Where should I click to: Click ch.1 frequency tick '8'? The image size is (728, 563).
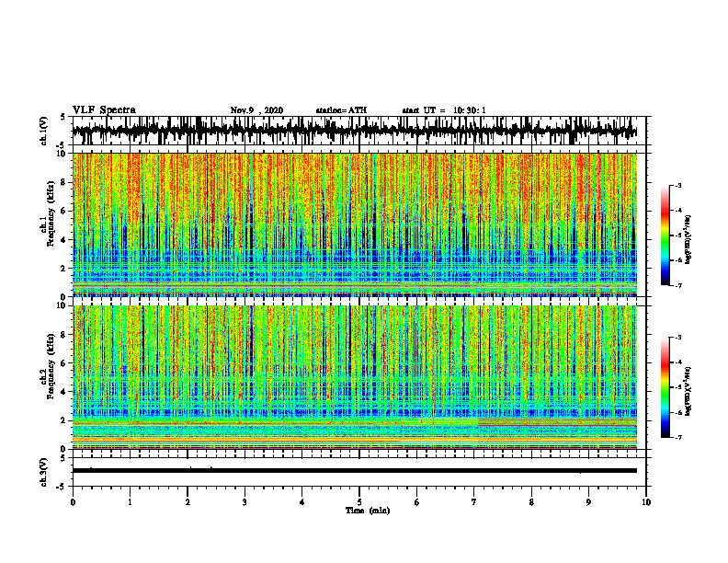[x=64, y=182]
